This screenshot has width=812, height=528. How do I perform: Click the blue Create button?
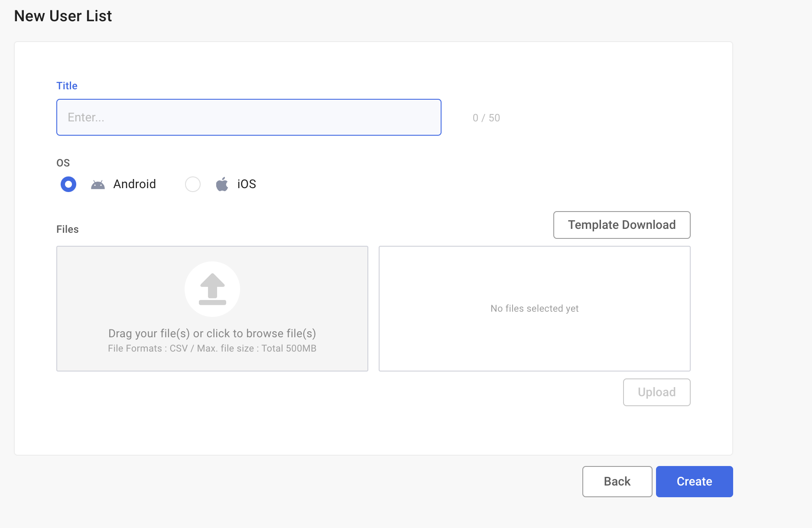pos(694,482)
